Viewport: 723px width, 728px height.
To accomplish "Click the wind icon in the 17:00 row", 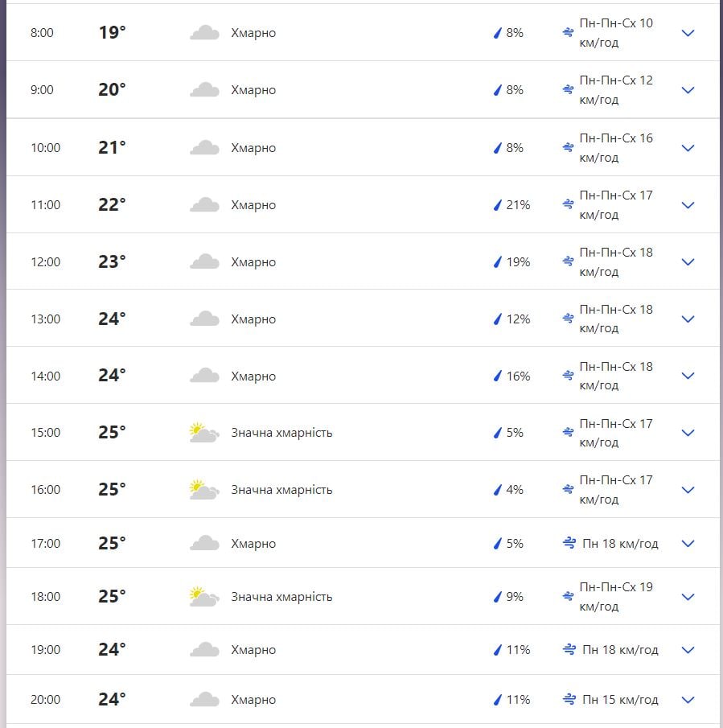I will click(x=569, y=544).
